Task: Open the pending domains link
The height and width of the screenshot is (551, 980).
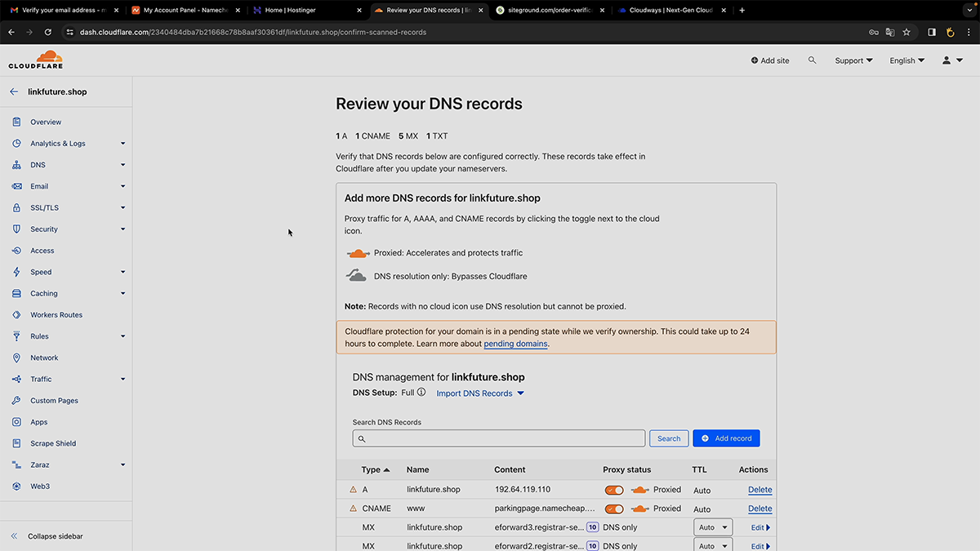Action: click(x=515, y=344)
